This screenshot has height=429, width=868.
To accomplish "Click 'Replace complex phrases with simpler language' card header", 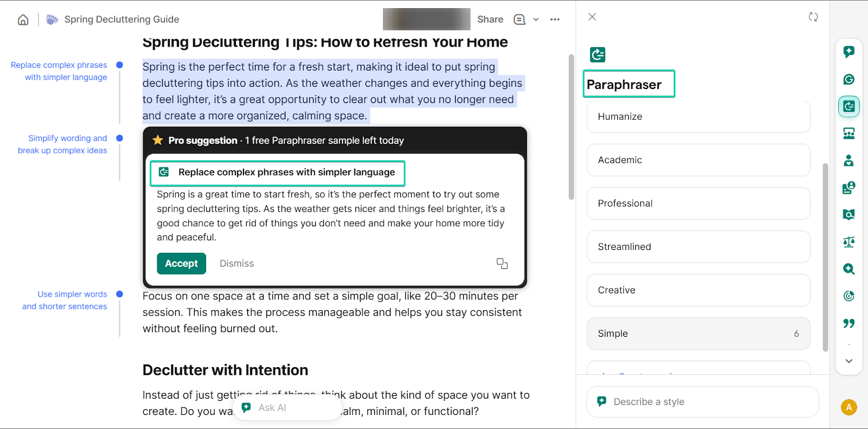I will [277, 172].
